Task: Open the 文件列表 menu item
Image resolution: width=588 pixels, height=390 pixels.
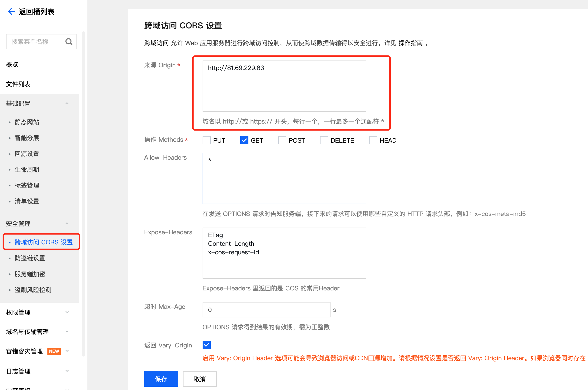Action: point(18,84)
